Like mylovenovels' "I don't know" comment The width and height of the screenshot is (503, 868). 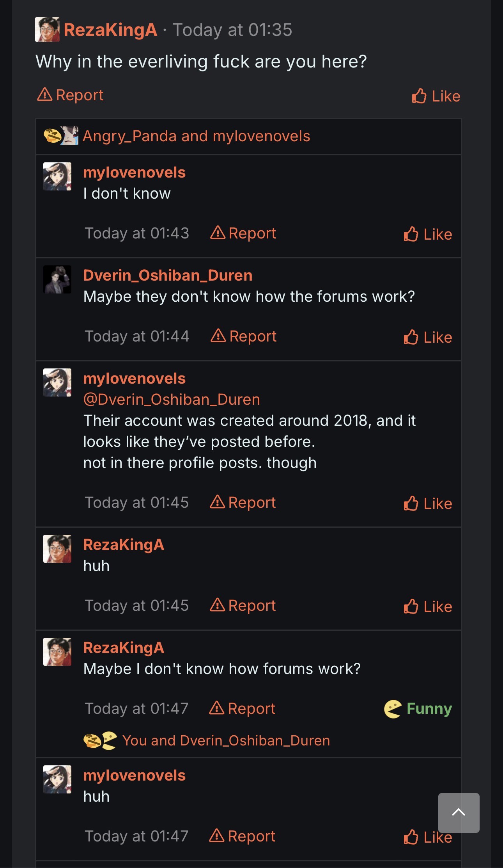(x=428, y=234)
